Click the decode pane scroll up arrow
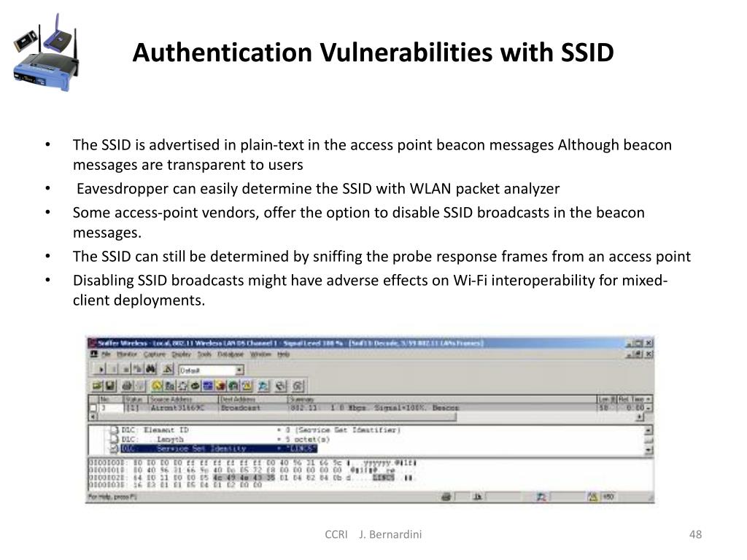Screen dimensions: 747x560 (648, 430)
